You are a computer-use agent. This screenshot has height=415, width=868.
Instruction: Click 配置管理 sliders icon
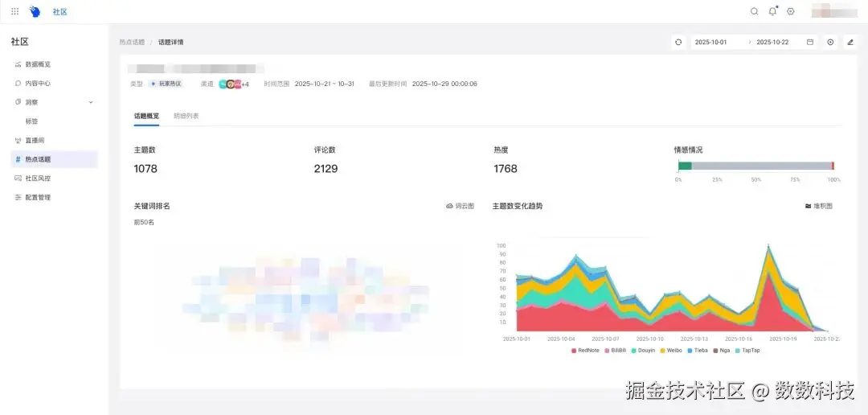point(18,197)
